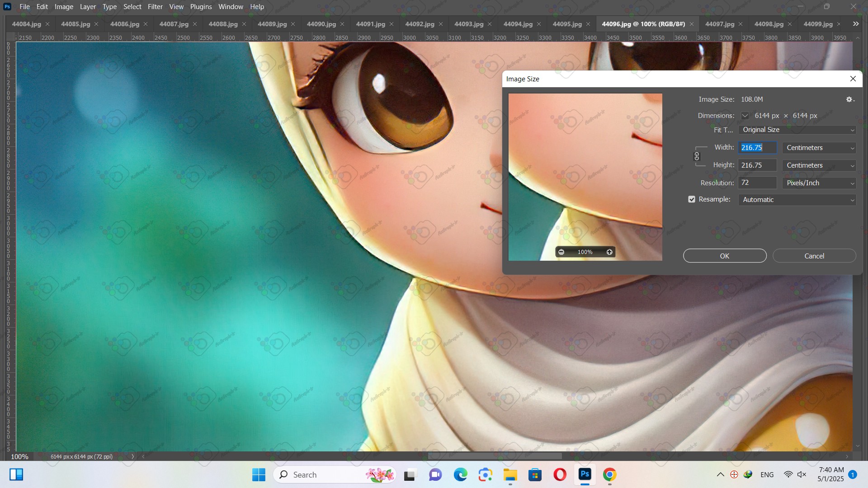This screenshot has height=488, width=868.
Task: Show hidden document tabs with double chevron
Action: pos(855,24)
